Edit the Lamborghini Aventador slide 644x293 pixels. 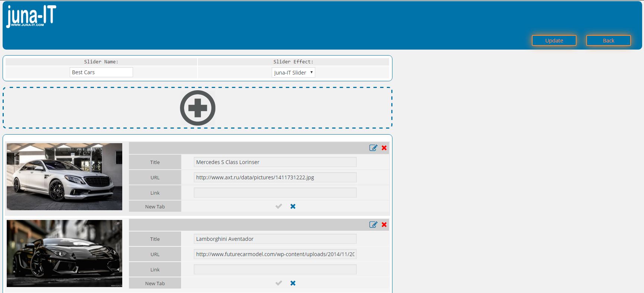tap(373, 224)
